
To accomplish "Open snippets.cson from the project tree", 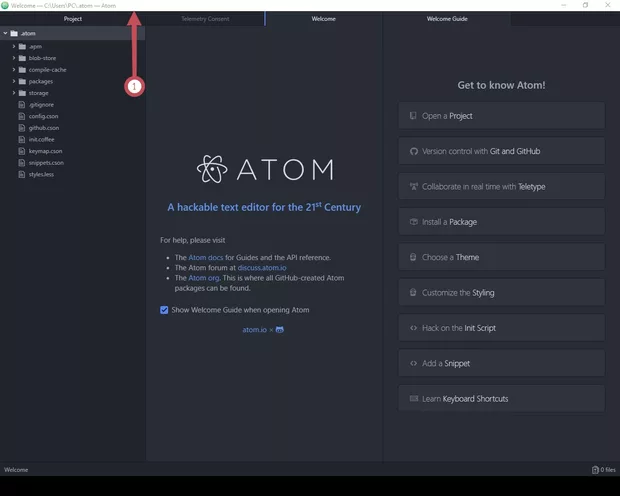I will click(46, 163).
